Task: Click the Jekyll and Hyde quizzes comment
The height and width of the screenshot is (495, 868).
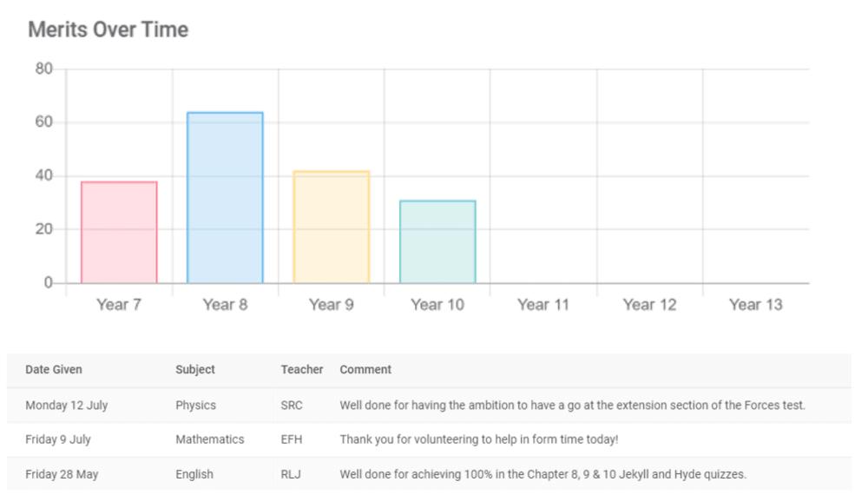Action: tap(543, 474)
